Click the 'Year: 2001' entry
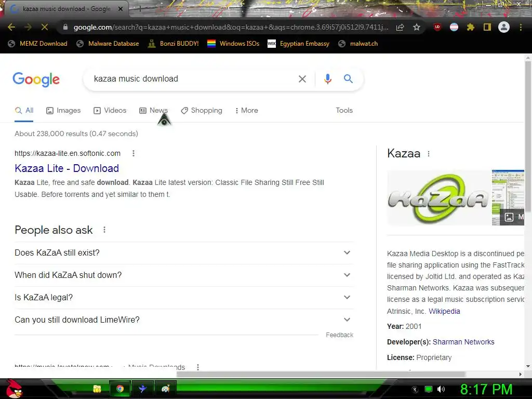The image size is (532, 399). pos(404,326)
